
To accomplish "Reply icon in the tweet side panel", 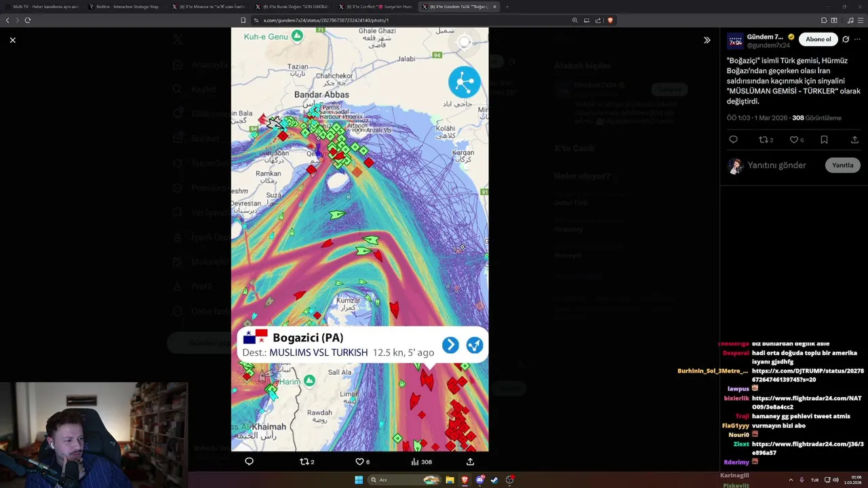I will click(x=733, y=140).
